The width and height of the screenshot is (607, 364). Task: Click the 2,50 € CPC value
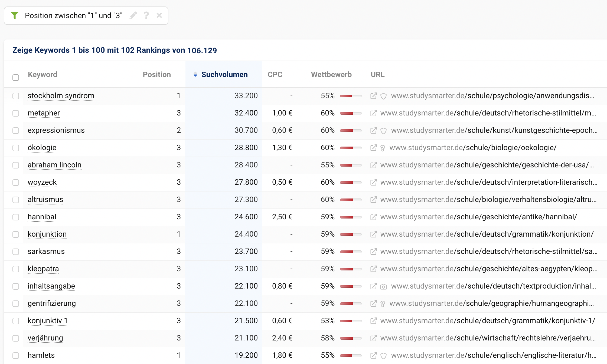tap(282, 217)
